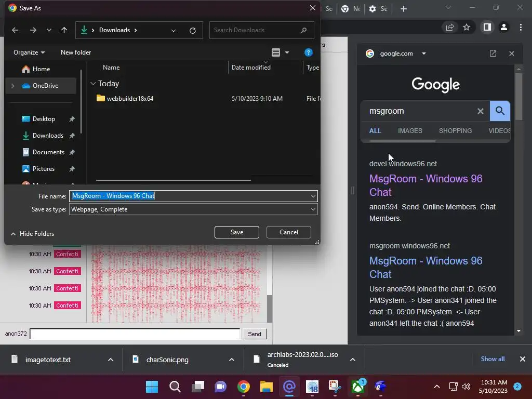This screenshot has height=399, width=532.
Task: Bookmark this page with star icon
Action: 467,28
